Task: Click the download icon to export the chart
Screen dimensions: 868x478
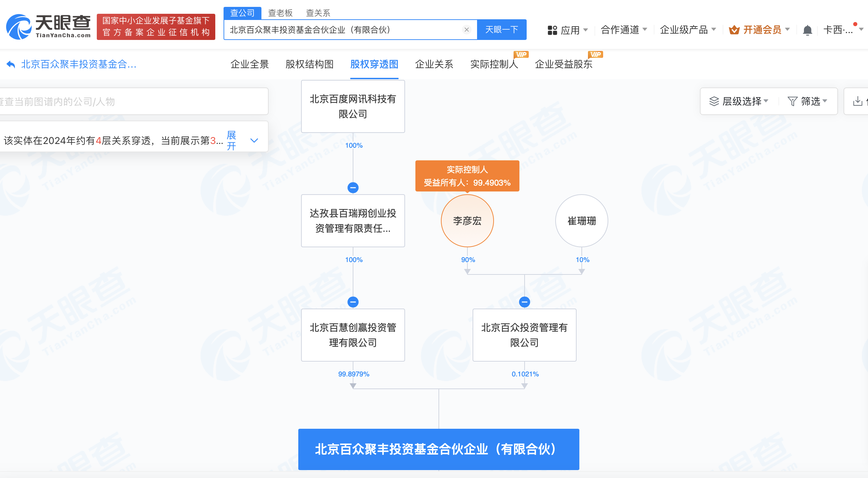Action: [x=858, y=101]
